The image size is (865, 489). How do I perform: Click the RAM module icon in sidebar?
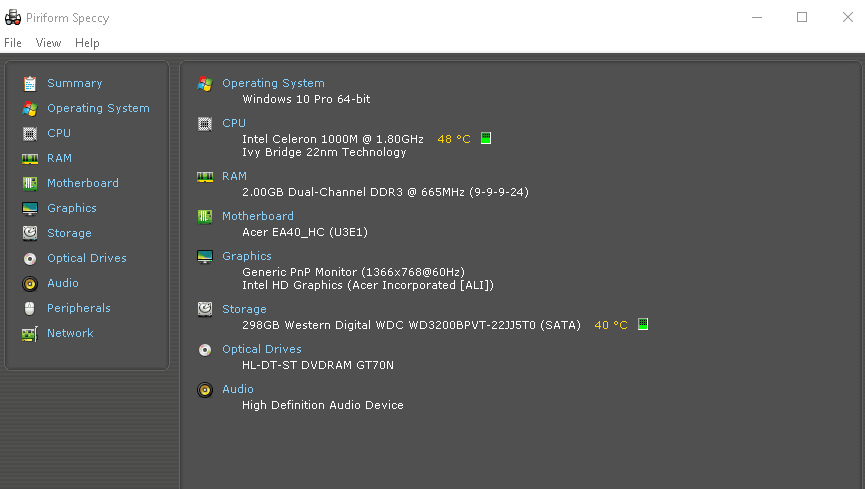point(30,158)
